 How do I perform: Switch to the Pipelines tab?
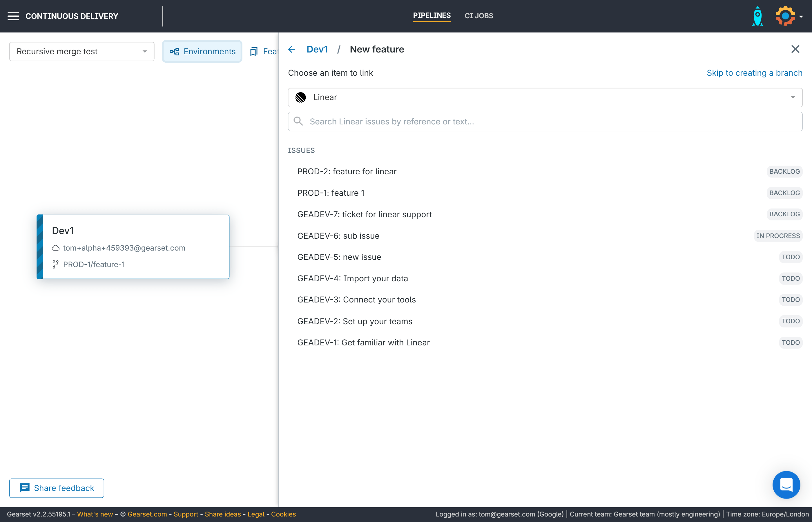click(432, 15)
